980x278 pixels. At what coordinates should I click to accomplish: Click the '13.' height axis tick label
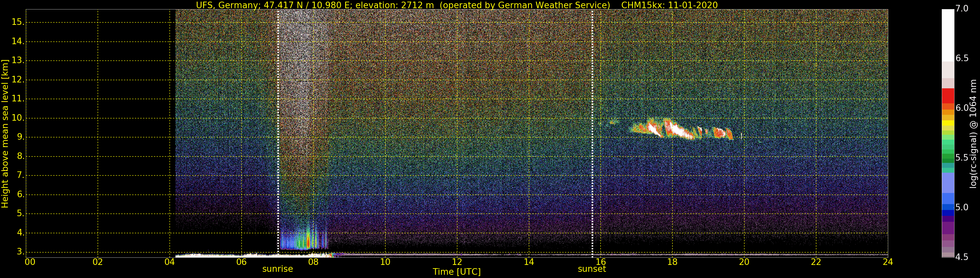coord(18,61)
